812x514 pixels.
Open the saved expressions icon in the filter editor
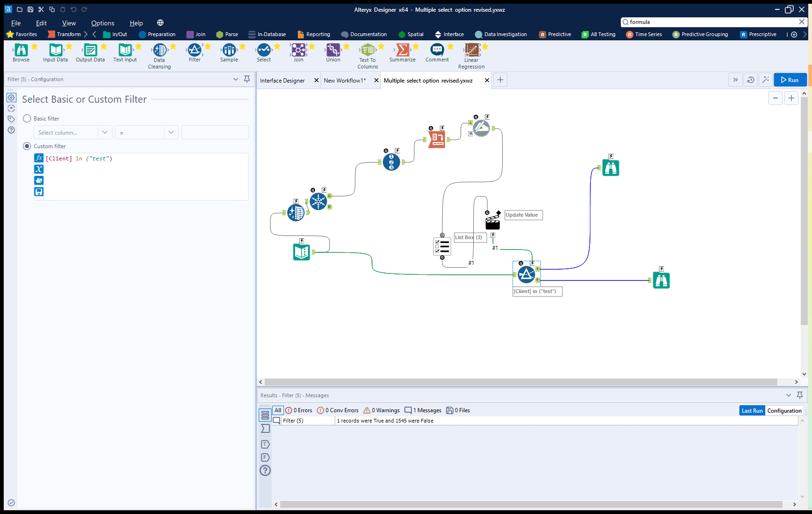click(39, 180)
